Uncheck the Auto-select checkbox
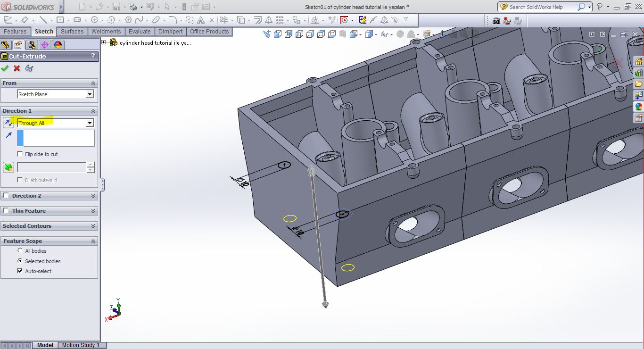This screenshot has width=644, height=349. coord(20,271)
